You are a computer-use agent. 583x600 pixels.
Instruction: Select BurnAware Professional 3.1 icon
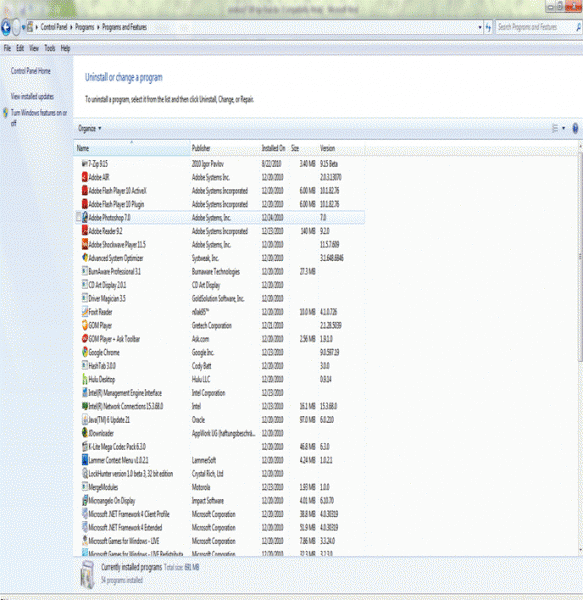pos(85,271)
